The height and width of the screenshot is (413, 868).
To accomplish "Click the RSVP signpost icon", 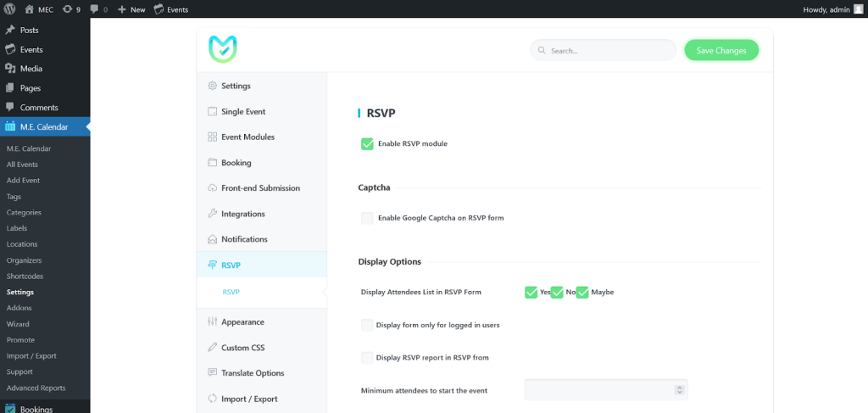I will click(x=212, y=265).
